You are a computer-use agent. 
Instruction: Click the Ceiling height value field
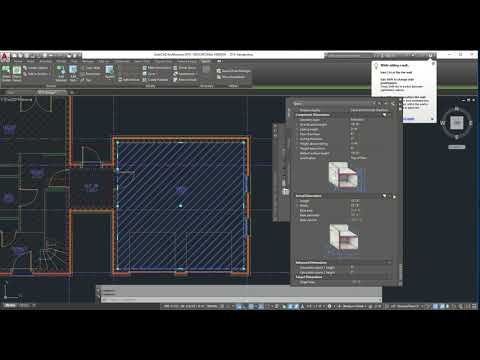point(370,129)
